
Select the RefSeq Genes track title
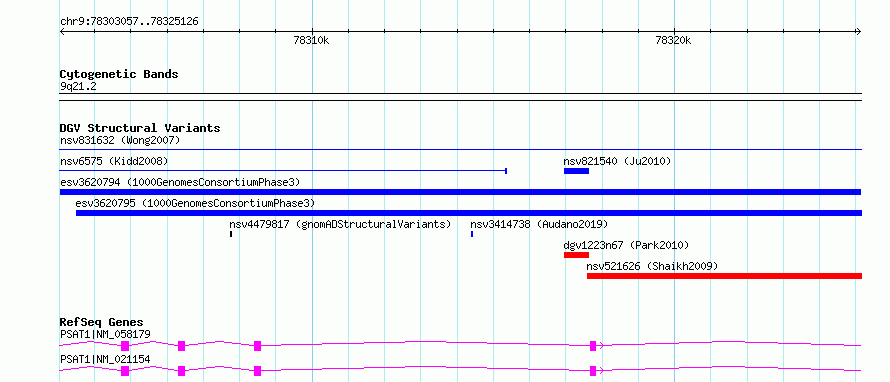tap(102, 322)
